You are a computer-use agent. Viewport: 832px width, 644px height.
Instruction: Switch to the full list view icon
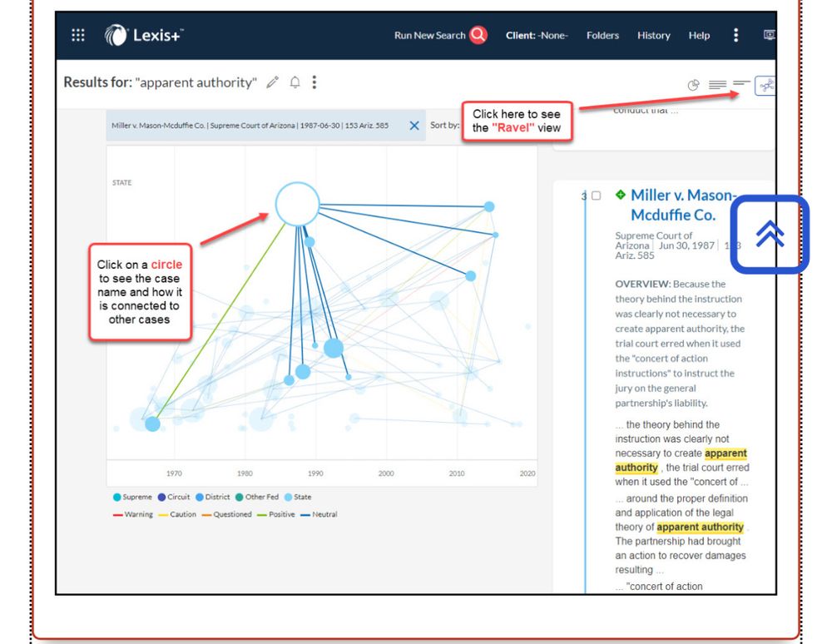click(x=717, y=85)
